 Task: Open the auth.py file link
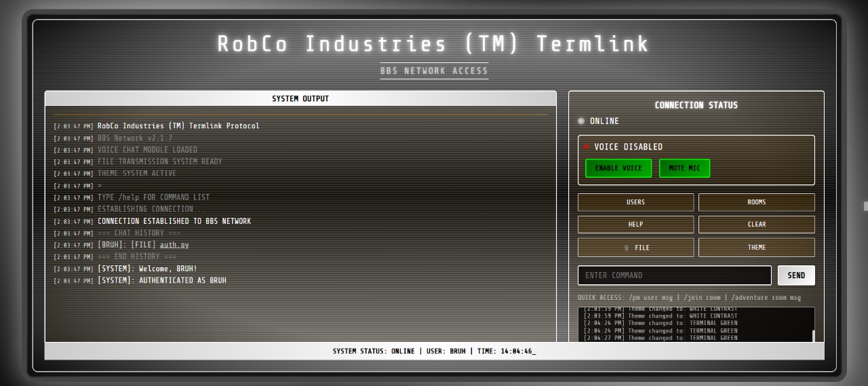click(x=174, y=245)
